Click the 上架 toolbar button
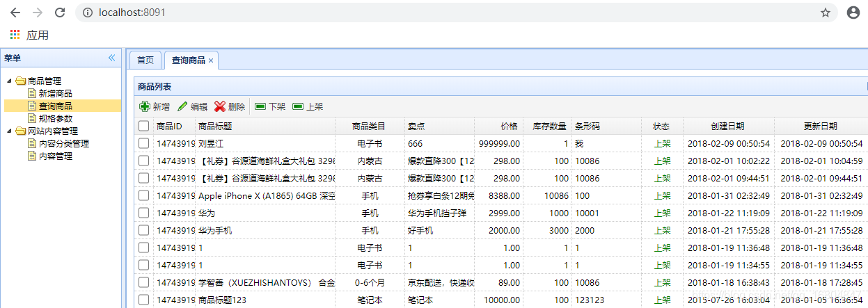Image resolution: width=868 pixels, height=308 pixels. (x=308, y=106)
